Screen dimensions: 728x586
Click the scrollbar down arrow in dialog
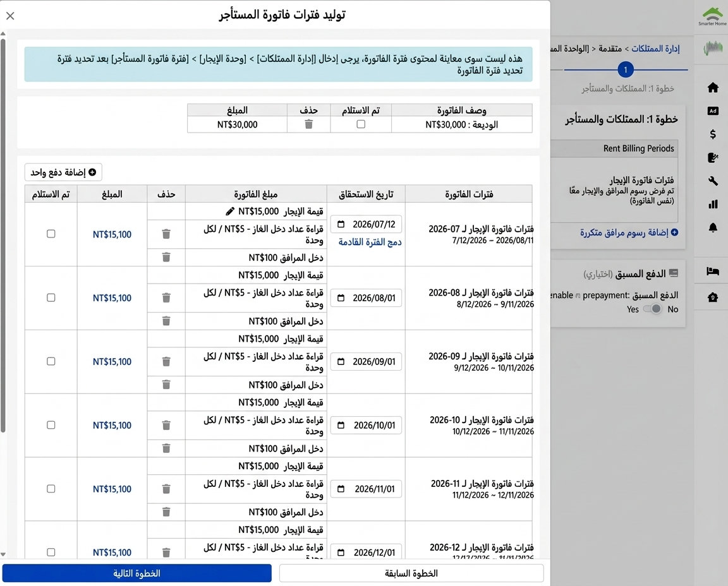(x=3, y=554)
